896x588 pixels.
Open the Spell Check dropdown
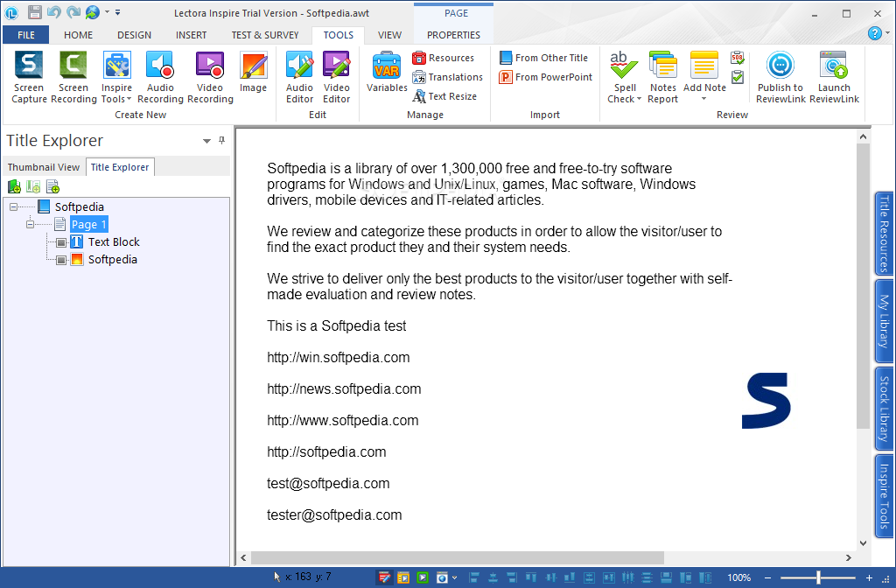tap(624, 77)
